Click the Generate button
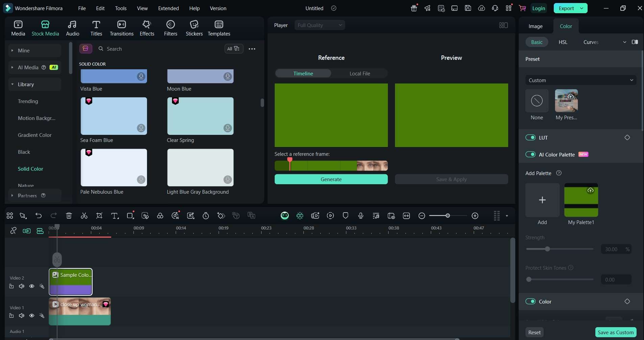This screenshot has width=644, height=340. click(x=331, y=179)
